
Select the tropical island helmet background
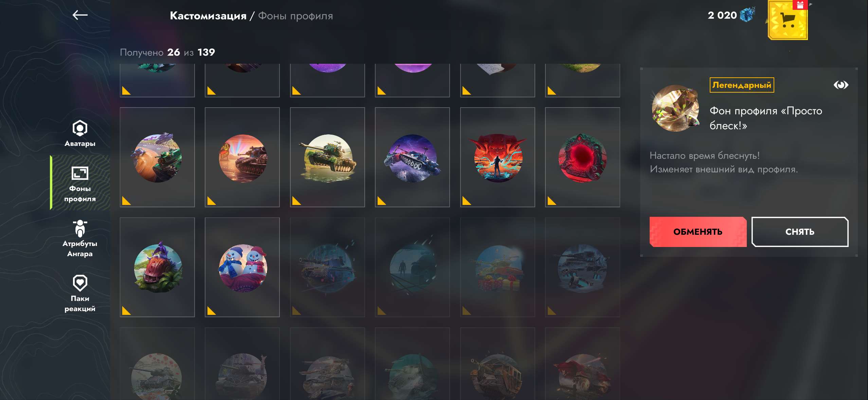[x=157, y=267]
